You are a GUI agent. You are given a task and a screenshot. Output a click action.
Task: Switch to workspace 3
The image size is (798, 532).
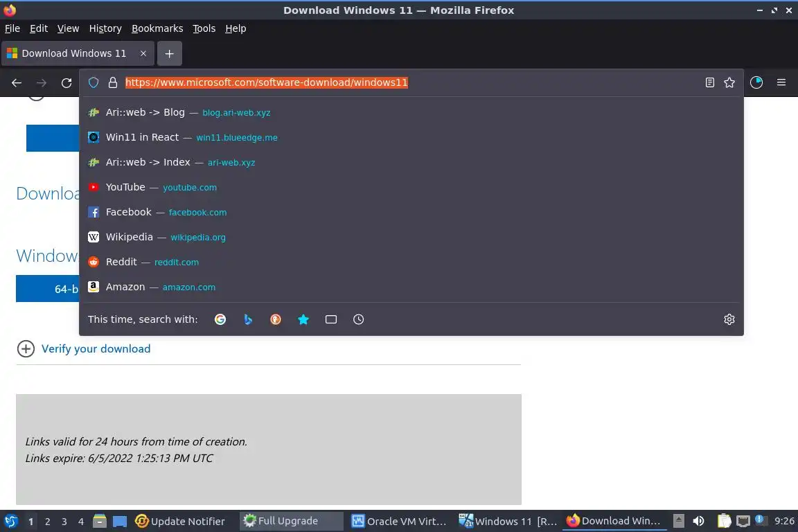64,522
